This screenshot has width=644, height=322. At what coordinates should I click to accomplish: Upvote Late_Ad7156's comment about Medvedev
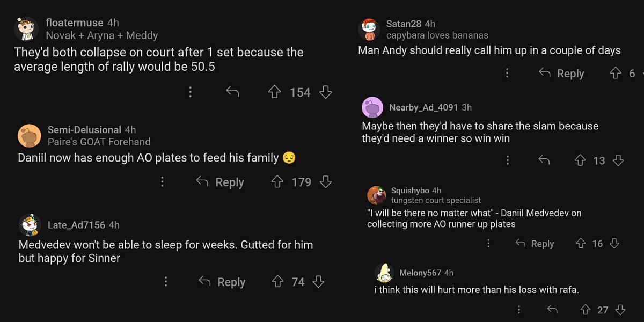[x=277, y=282]
